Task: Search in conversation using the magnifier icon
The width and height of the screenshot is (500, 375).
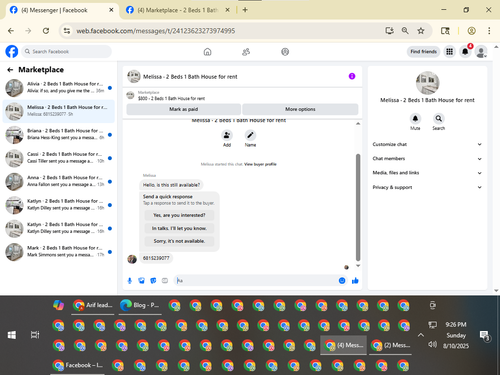Action: point(439,118)
